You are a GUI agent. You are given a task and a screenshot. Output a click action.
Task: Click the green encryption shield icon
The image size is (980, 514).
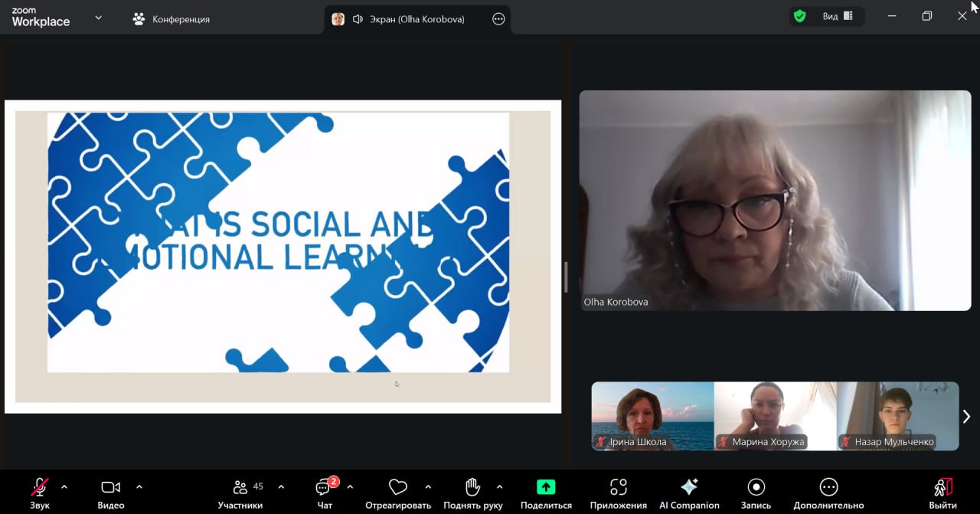pos(800,16)
